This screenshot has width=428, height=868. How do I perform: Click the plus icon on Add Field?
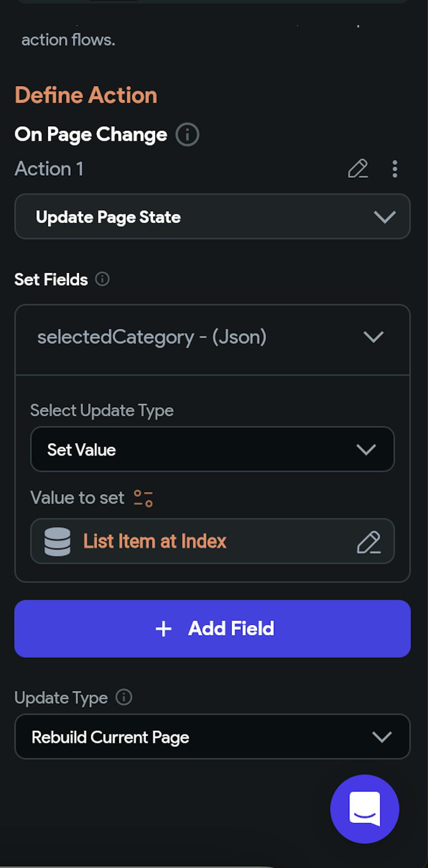(x=163, y=629)
